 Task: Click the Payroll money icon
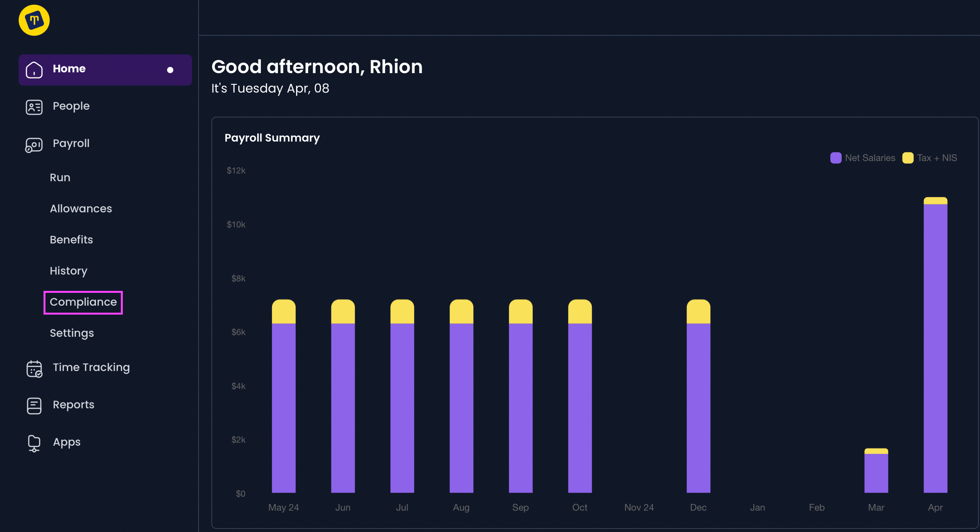(34, 145)
